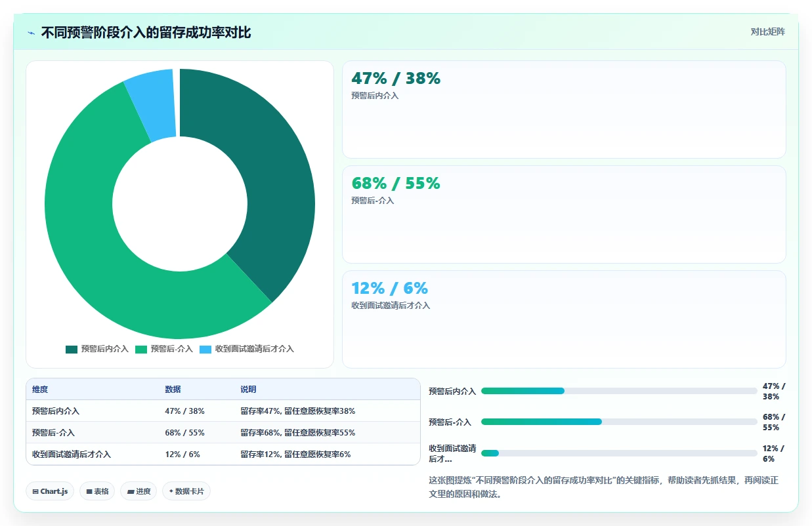The image size is (812, 526).
Task: Click table cell 预警后内介入
Action: (x=56, y=411)
